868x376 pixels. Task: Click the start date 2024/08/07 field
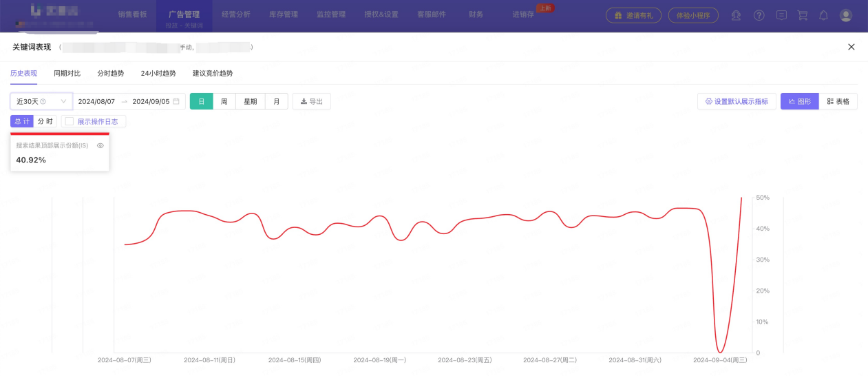tap(96, 101)
